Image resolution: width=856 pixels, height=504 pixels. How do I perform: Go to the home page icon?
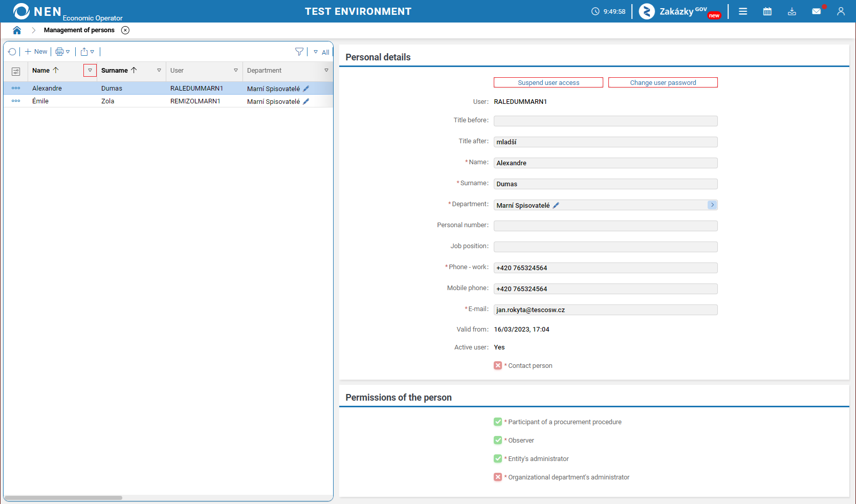tap(17, 30)
